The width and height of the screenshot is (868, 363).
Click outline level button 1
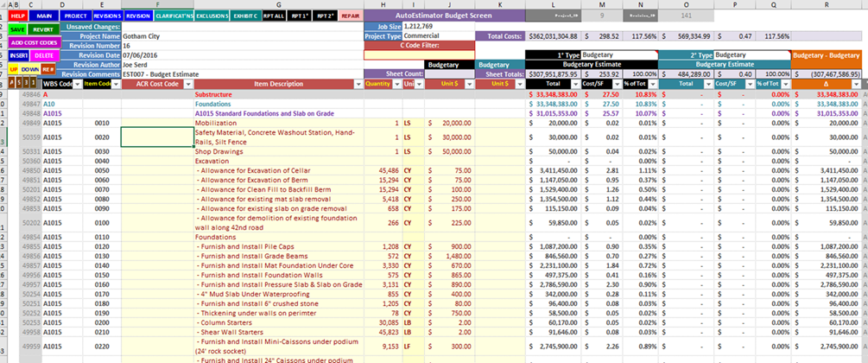[34, 84]
